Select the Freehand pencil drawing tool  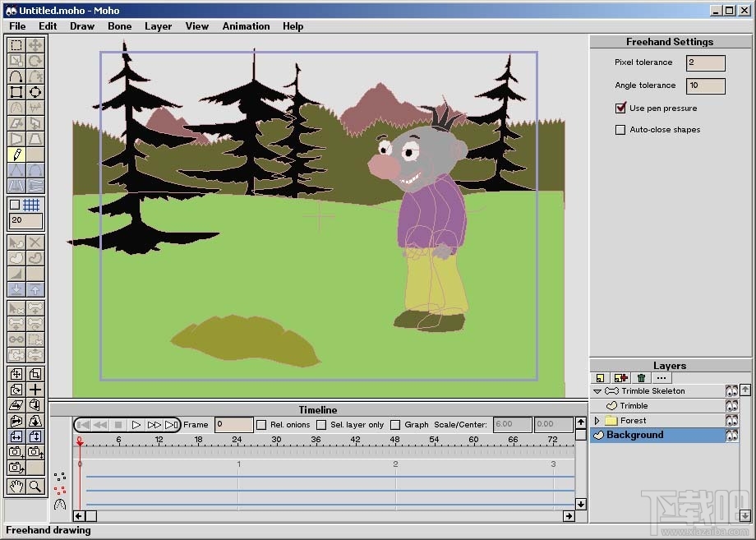click(x=16, y=155)
